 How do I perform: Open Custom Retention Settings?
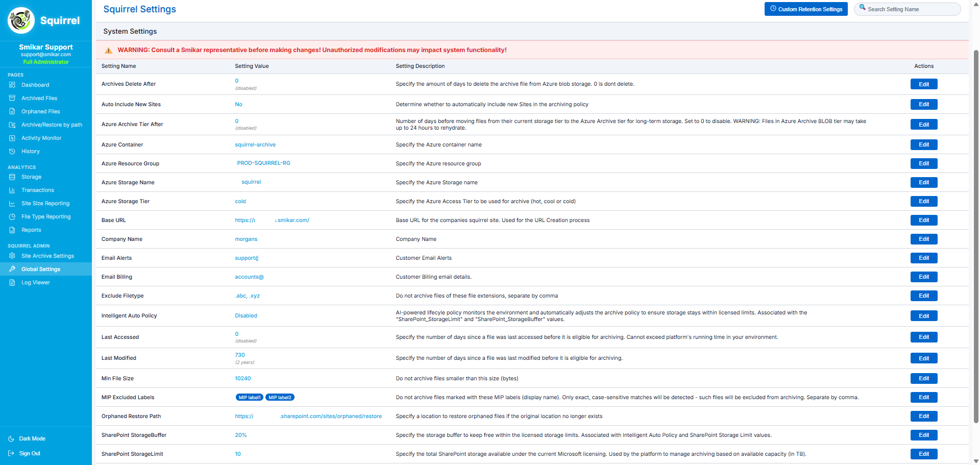coord(805,9)
